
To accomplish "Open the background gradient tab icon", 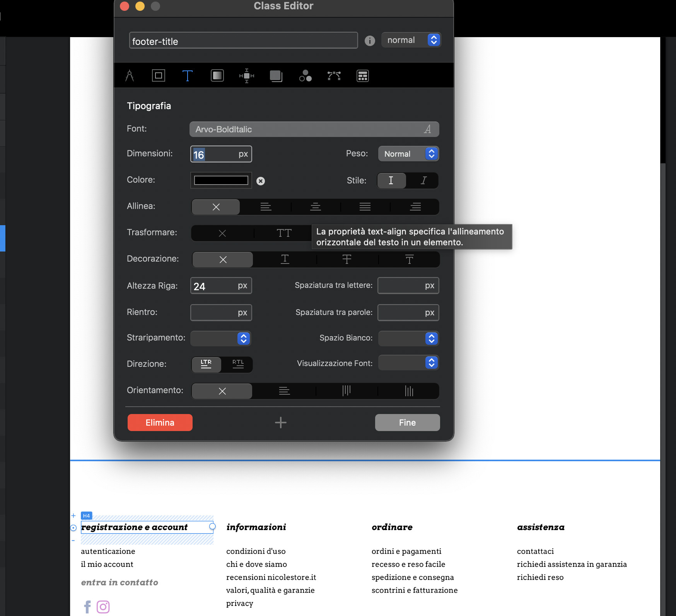I will (217, 76).
